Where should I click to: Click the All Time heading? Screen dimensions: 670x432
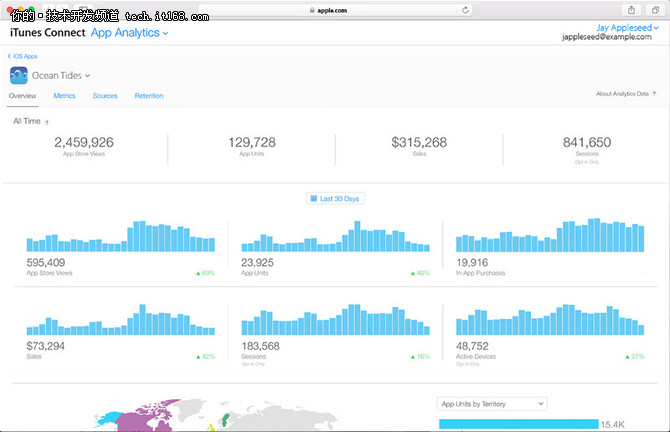[27, 121]
